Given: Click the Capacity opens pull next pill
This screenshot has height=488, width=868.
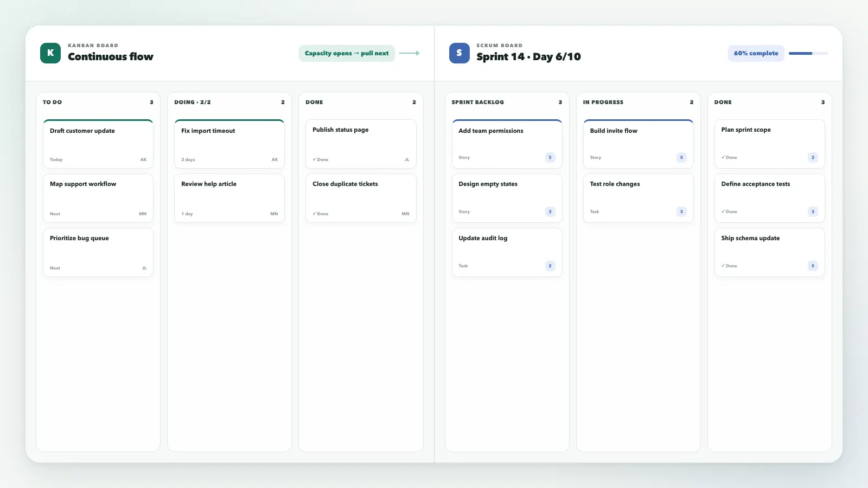Looking at the screenshot, I should tap(347, 53).
